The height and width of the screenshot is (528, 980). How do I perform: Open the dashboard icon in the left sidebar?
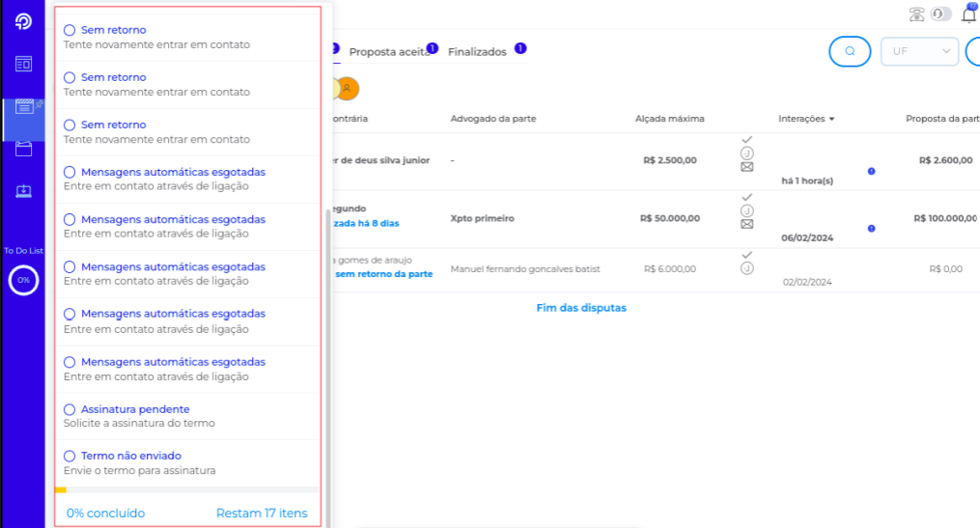(x=24, y=64)
